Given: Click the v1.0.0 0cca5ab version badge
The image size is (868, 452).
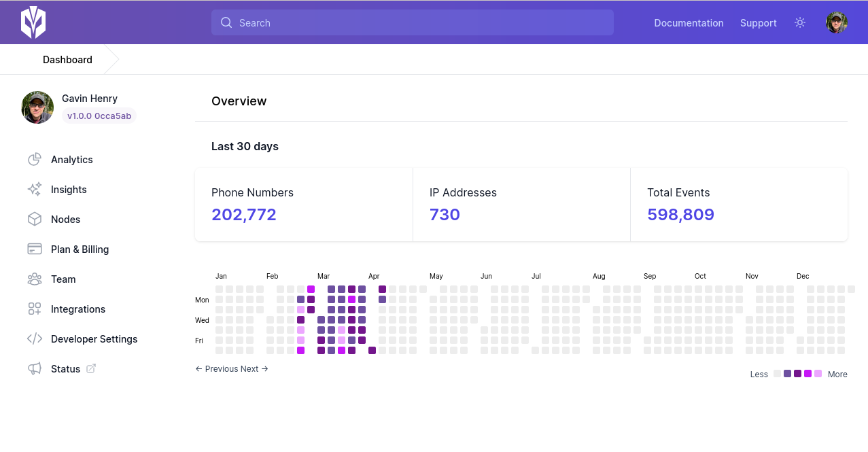Looking at the screenshot, I should 99,116.
